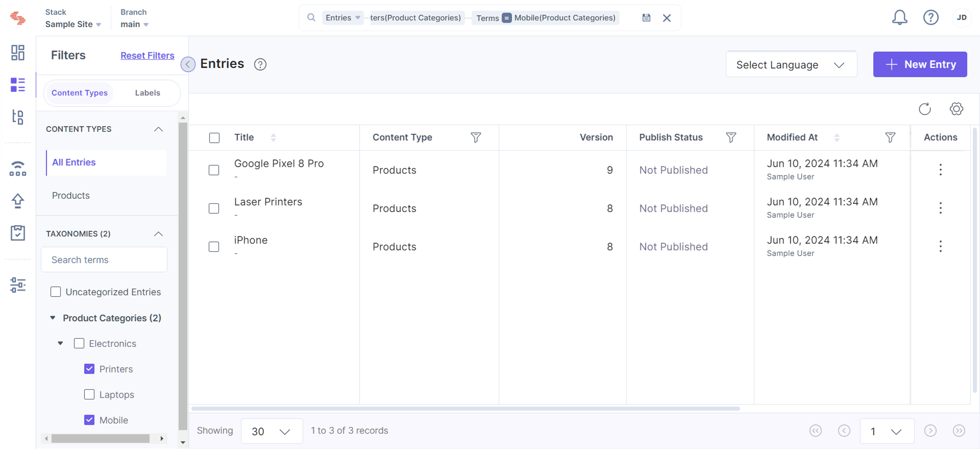Open table settings gear icon
980x449 pixels.
[956, 109]
